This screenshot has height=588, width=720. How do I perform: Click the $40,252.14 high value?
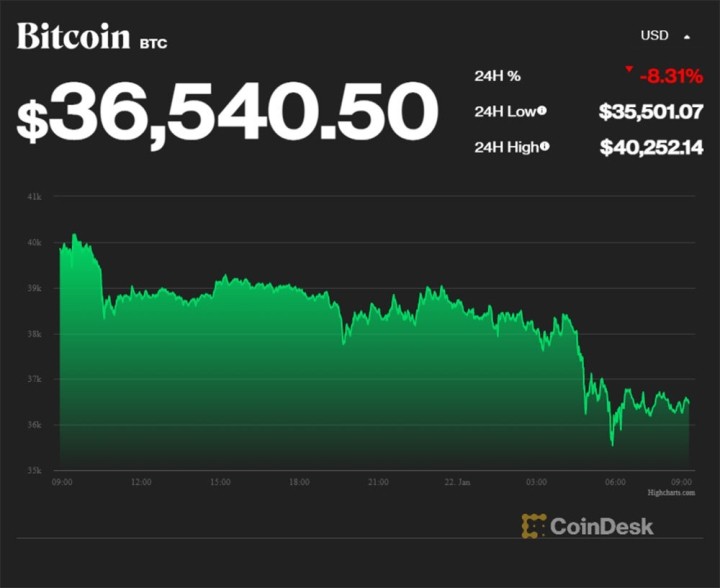(x=651, y=148)
